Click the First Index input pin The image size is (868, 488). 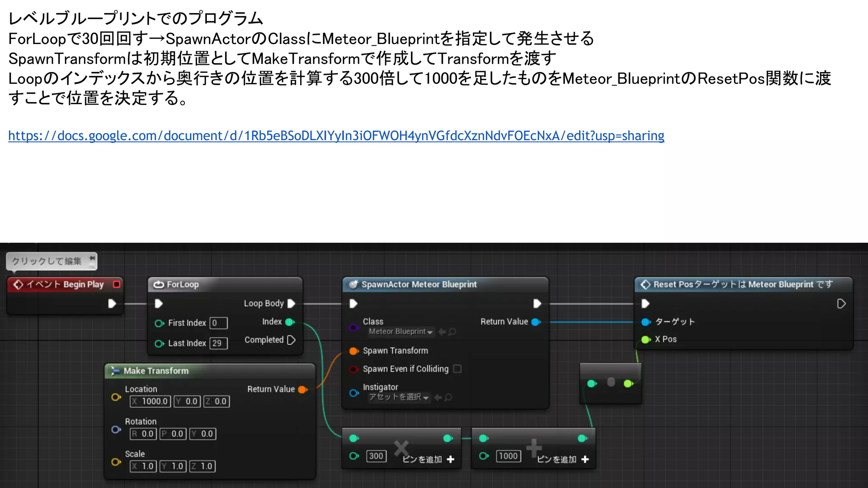coord(159,323)
